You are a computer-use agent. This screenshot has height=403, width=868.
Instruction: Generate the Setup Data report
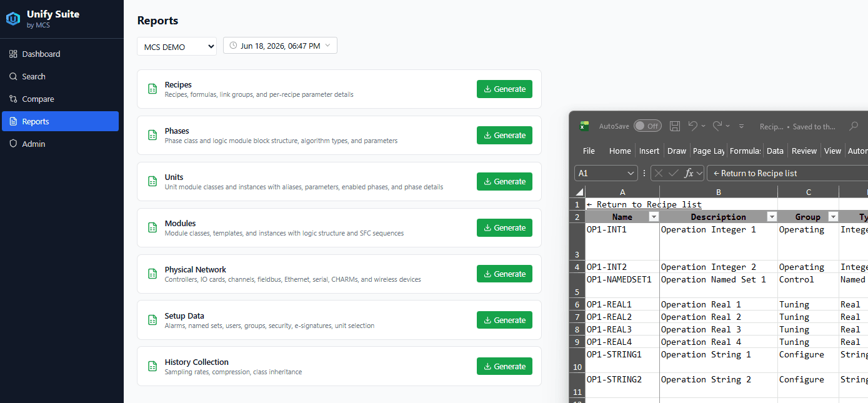click(504, 320)
